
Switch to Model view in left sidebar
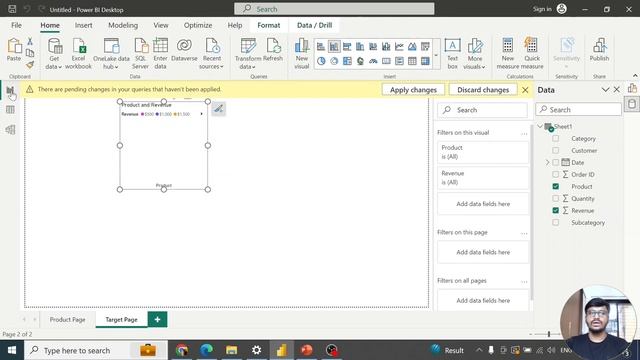10,129
